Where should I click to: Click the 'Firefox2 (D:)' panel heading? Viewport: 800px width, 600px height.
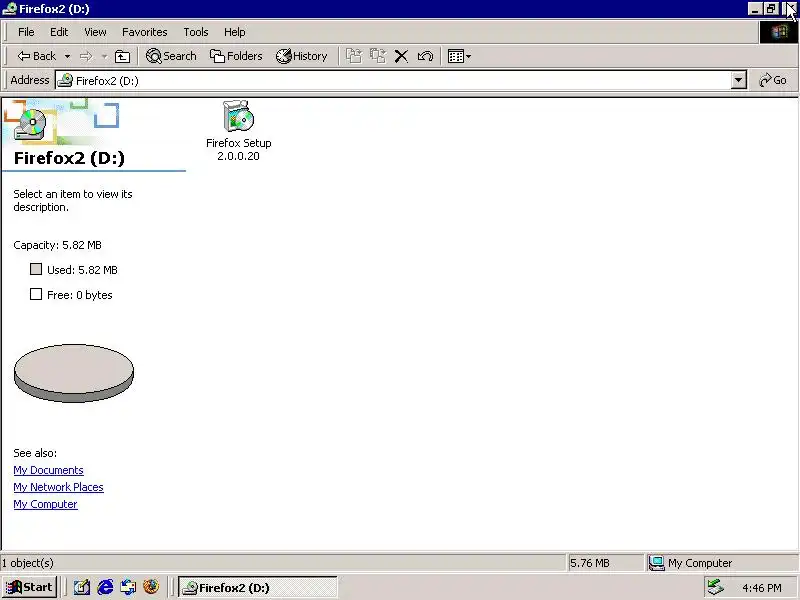pos(69,158)
